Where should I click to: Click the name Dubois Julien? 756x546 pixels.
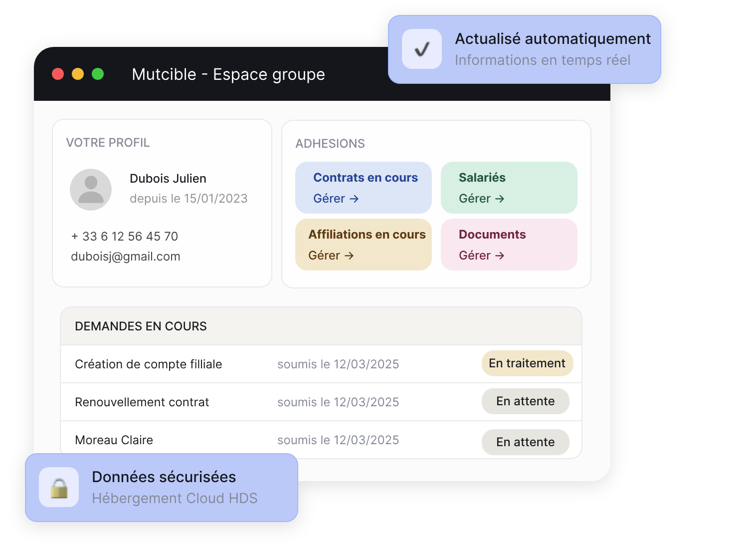[168, 179]
